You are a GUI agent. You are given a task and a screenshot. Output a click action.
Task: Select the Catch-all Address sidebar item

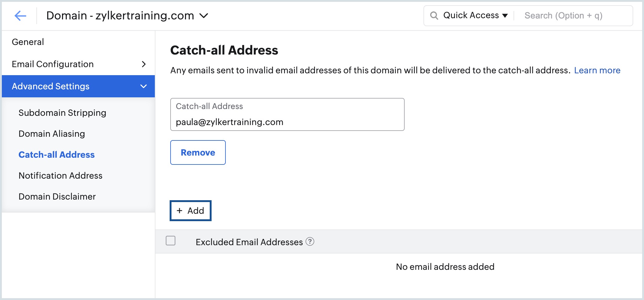tap(56, 155)
